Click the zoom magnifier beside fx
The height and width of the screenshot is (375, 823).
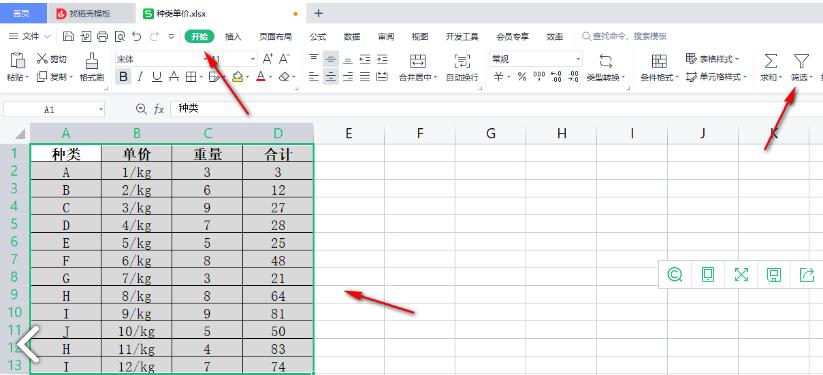tap(141, 109)
